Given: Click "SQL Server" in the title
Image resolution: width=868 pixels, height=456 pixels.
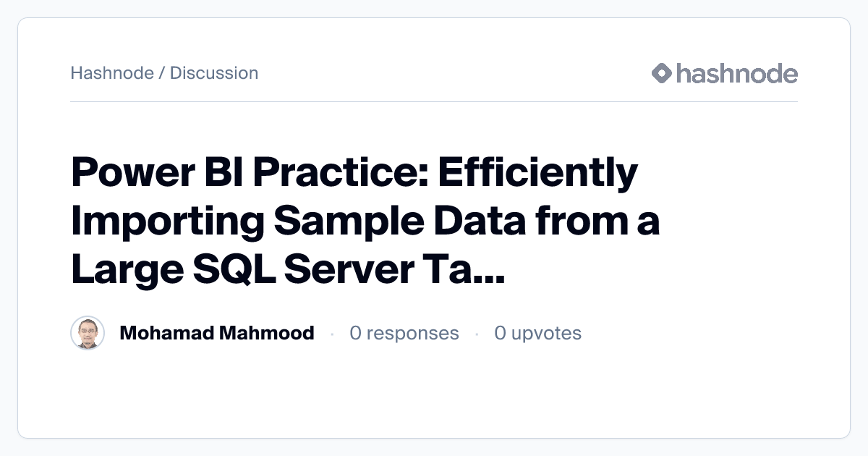Looking at the screenshot, I should point(310,268).
